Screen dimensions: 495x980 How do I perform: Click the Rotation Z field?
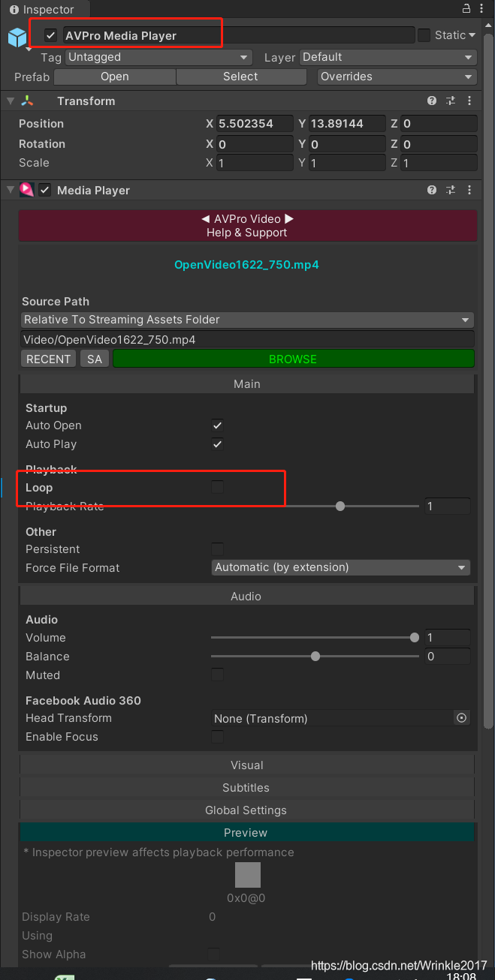[x=438, y=144]
